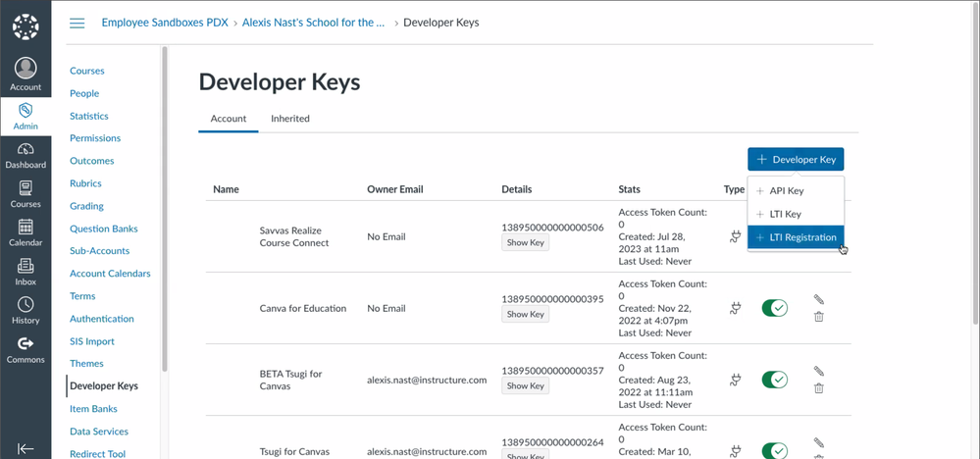Delete the BETA Tsugi for Canvas key
The image size is (980, 459).
819,388
